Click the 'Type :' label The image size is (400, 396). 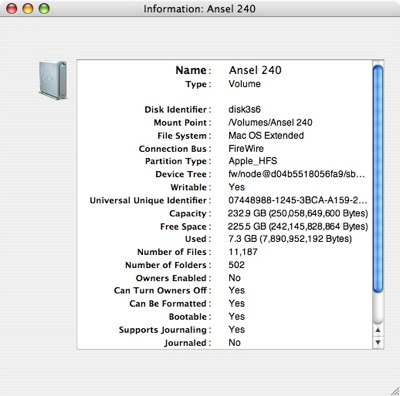198,84
